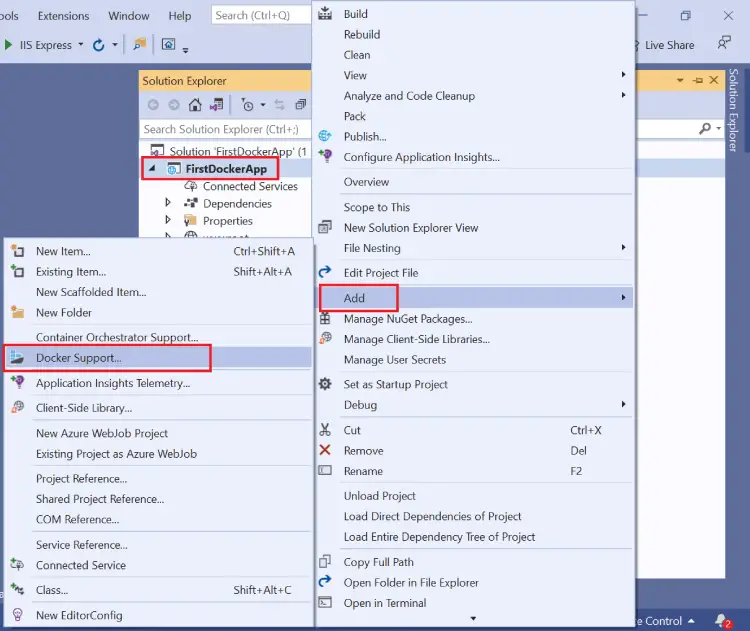Click the Rename icon
This screenshot has width=750, height=631.
tap(325, 471)
